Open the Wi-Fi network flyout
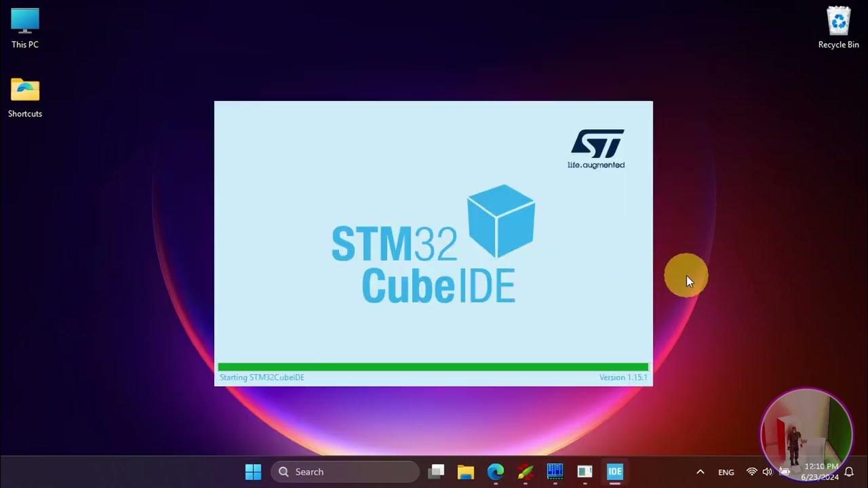Viewport: 868px width, 488px height. coord(751,472)
